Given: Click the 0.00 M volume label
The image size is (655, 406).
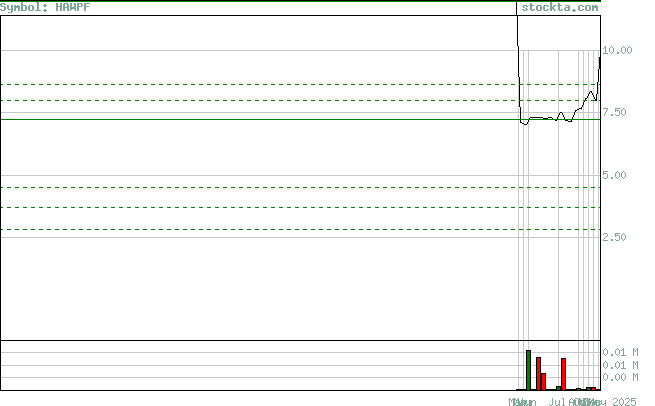Looking at the screenshot, I should click(620, 377).
